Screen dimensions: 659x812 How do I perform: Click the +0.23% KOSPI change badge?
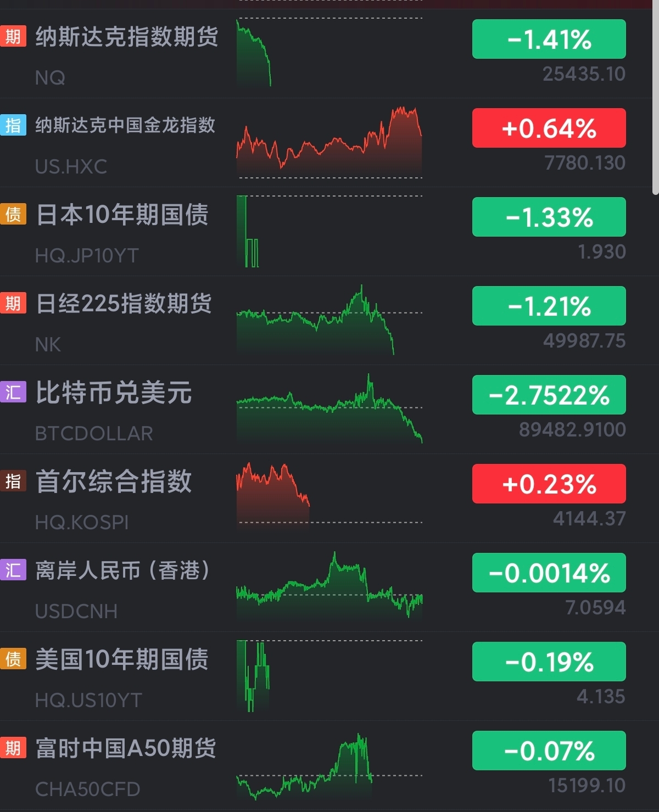point(549,484)
